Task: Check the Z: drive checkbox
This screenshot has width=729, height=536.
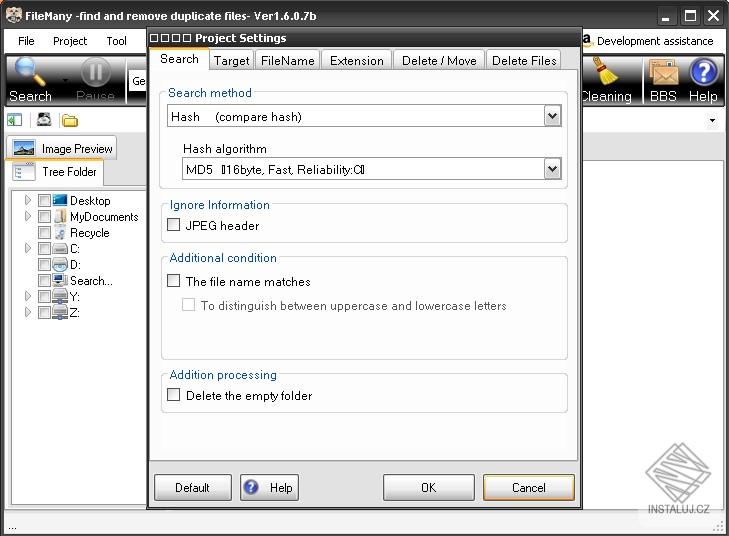Action: (x=44, y=312)
